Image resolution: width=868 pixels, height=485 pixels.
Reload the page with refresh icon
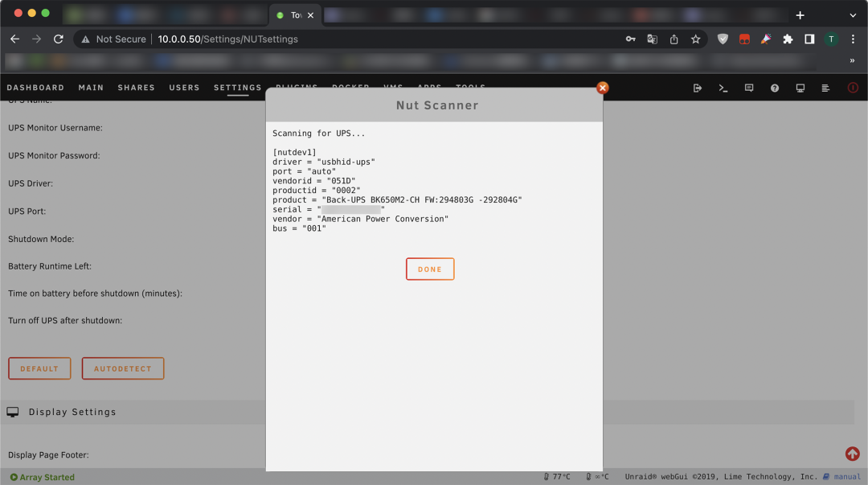(x=58, y=39)
